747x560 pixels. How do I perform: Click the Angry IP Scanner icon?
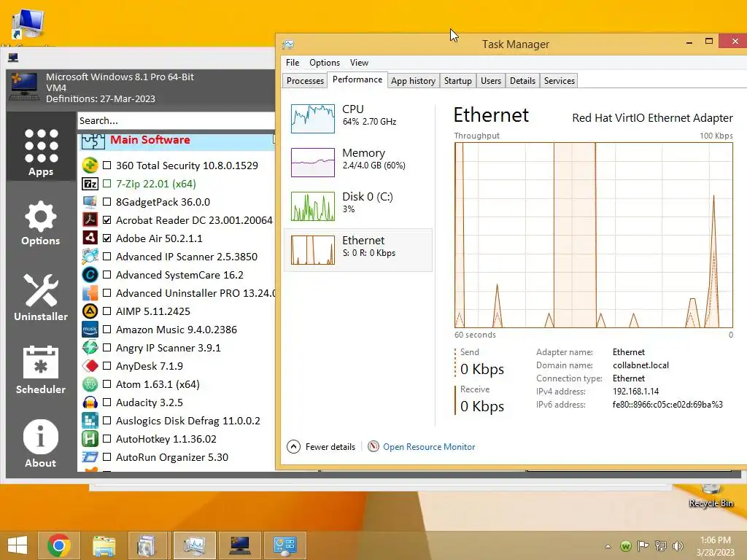pyautogui.click(x=90, y=348)
